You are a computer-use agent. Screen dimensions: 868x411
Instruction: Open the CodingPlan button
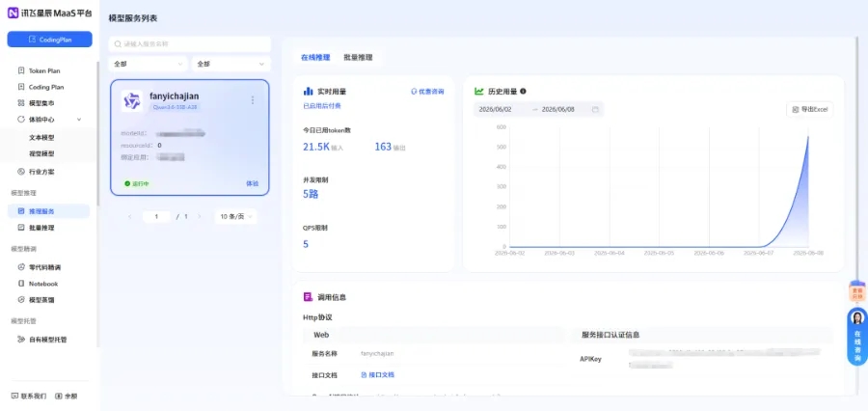50,40
